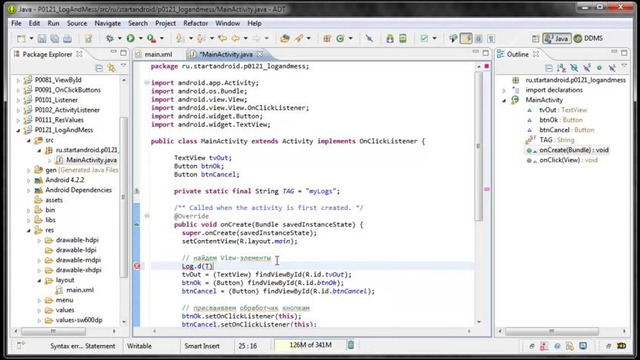This screenshot has width=640, height=360.
Task: Open Outline view menu triangle
Action: click(624, 66)
